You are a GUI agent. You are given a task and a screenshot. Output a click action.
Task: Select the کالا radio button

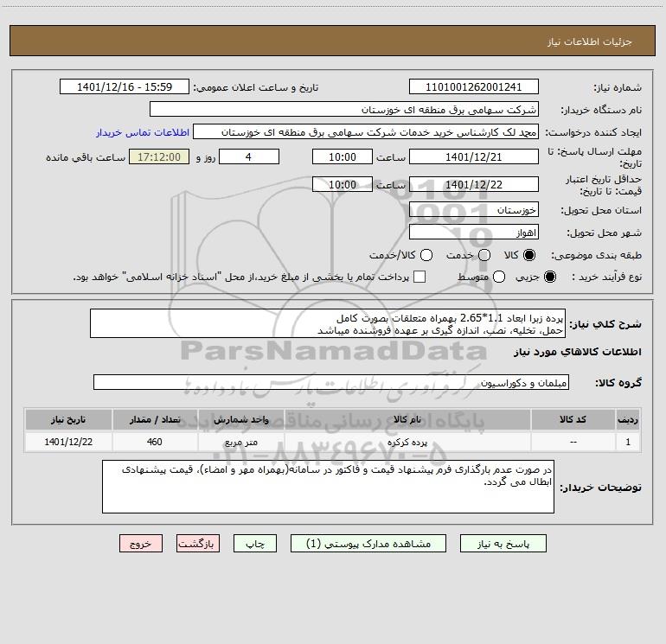(x=529, y=255)
